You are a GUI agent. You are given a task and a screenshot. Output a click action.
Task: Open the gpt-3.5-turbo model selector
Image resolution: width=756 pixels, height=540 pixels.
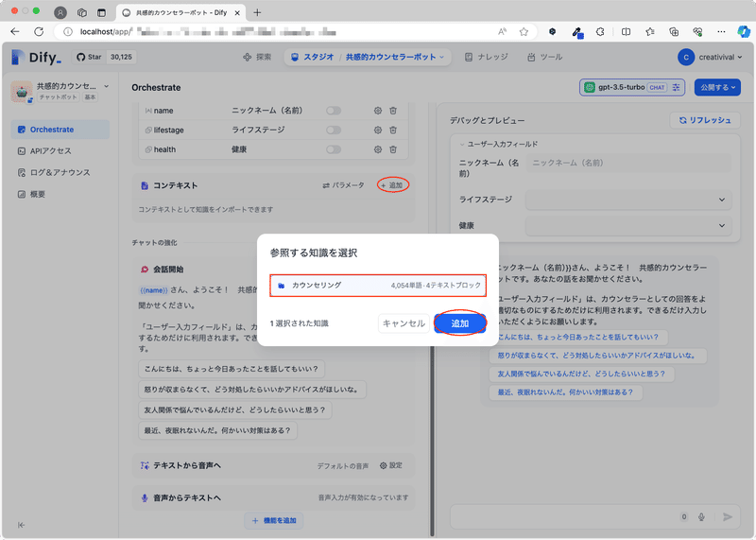(x=632, y=87)
